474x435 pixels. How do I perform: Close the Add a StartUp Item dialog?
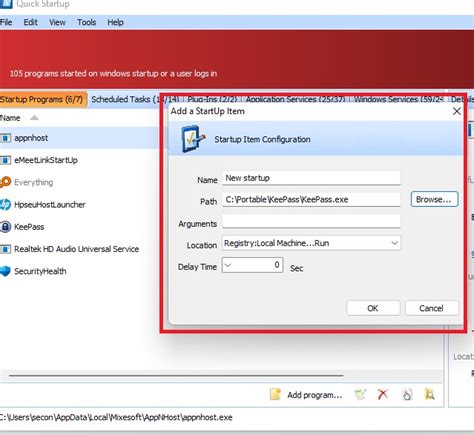457,111
